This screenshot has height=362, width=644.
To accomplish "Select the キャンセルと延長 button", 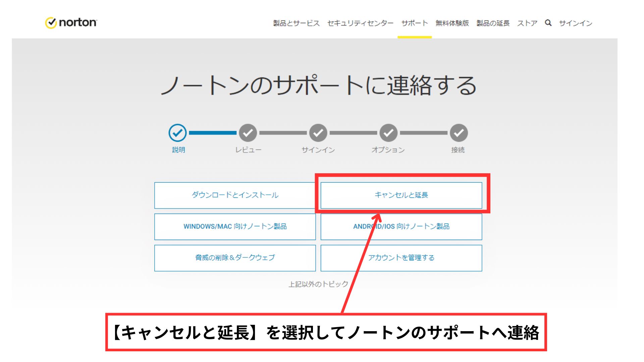I will coord(401,195).
